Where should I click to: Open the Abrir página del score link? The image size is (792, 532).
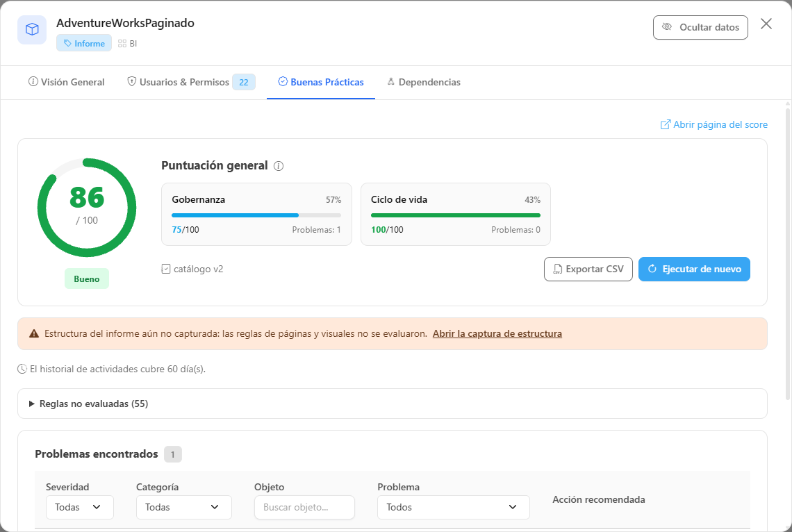pyautogui.click(x=713, y=125)
